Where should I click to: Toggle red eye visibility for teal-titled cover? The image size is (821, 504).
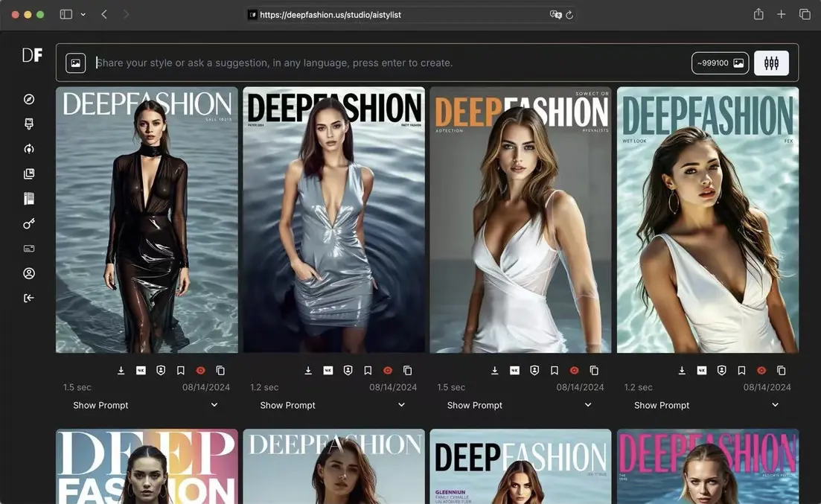pyautogui.click(x=762, y=371)
